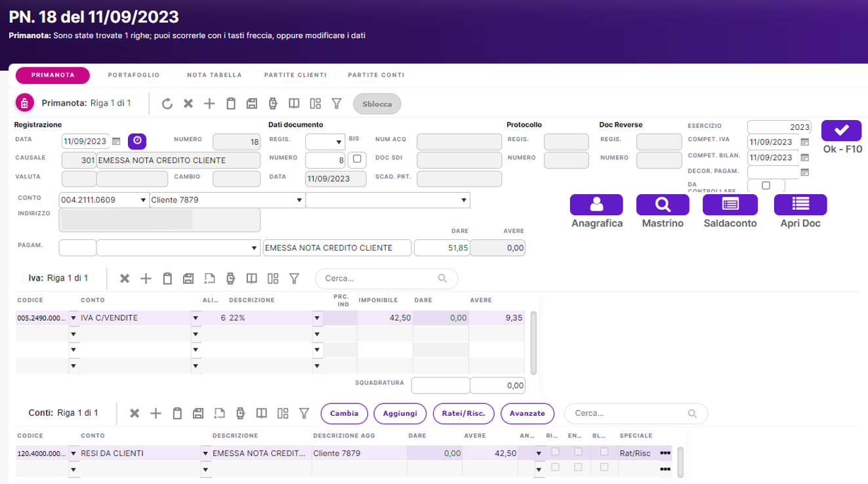Open the REGIS. dropdown under Dati documento
The height and width of the screenshot is (484, 868).
tap(339, 142)
